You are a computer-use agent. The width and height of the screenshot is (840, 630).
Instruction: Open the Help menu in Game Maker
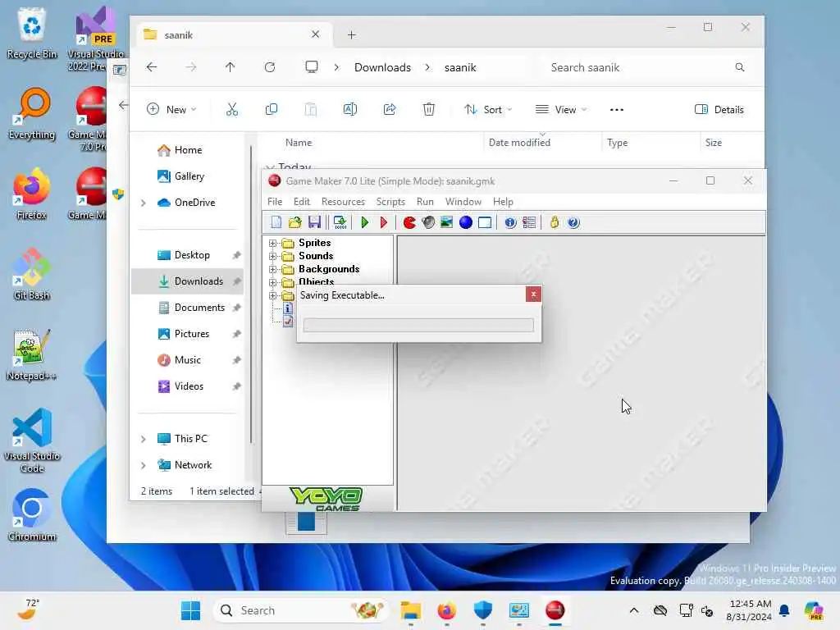click(x=503, y=202)
